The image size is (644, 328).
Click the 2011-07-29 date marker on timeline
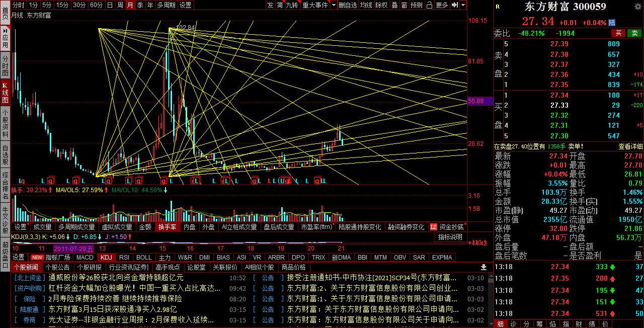pyautogui.click(x=73, y=249)
